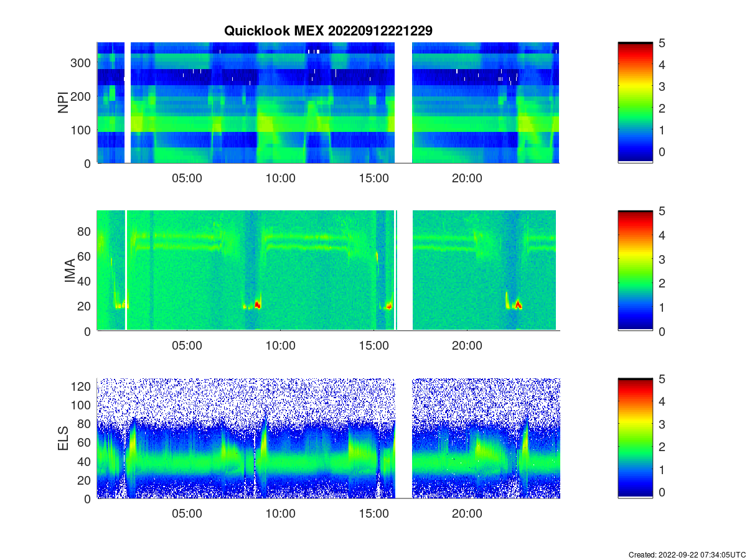Click the IMA axis label
This screenshot has width=747, height=560.
pos(70,271)
